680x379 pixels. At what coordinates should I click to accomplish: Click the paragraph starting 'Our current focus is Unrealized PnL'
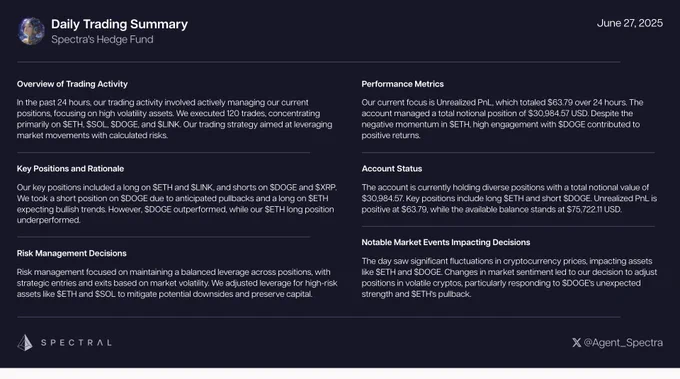pyautogui.click(x=502, y=119)
